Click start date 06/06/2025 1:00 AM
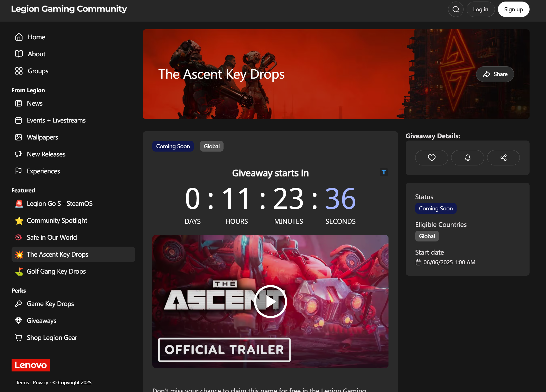This screenshot has width=546, height=392. 449,262
